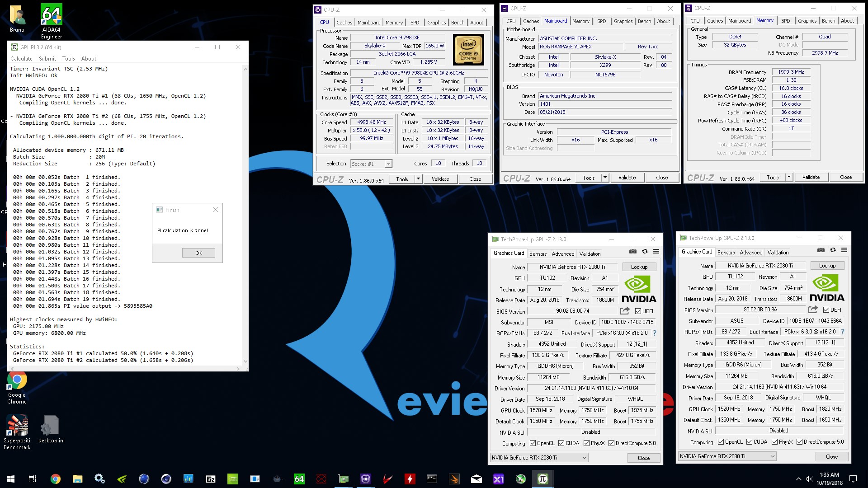The image size is (868, 488).
Task: Toggle UEFI checkbox in MSI GPU-Z window
Action: [638, 311]
